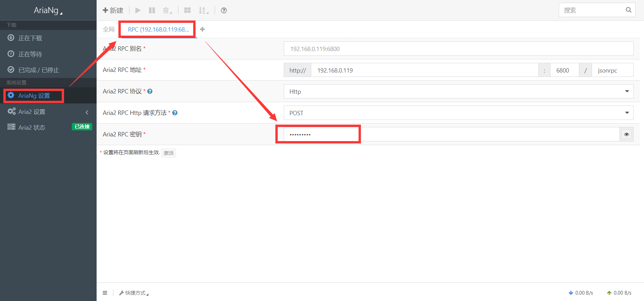Select the RPC (192.168.0.119:68... tab
This screenshot has width=644, height=301.
tap(158, 30)
